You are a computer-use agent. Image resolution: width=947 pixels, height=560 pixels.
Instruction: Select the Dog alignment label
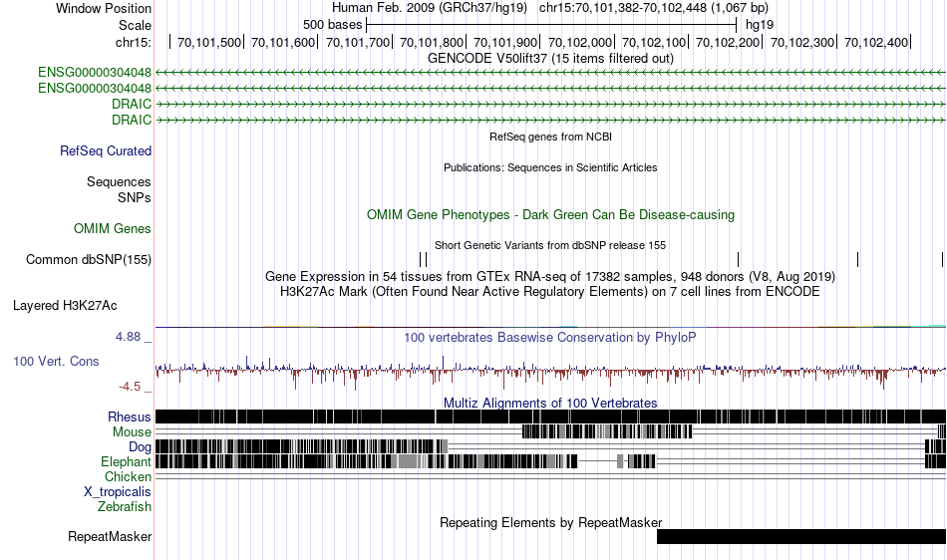[x=140, y=447]
